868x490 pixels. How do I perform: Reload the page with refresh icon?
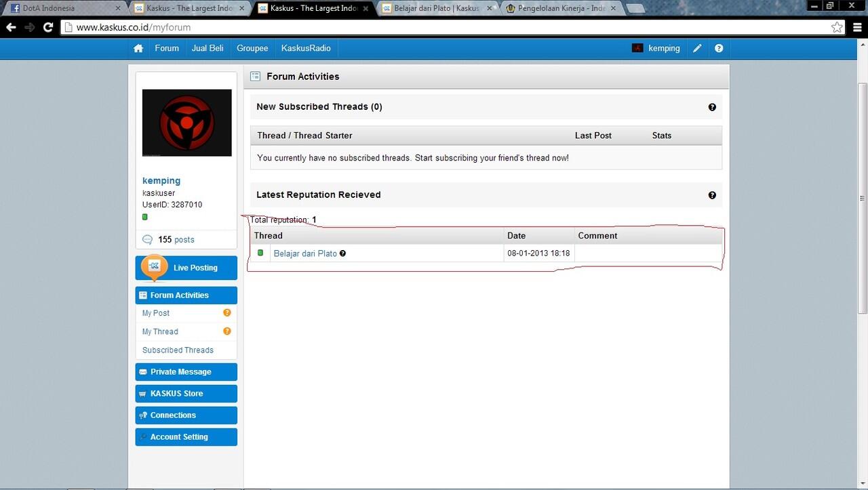coord(48,27)
